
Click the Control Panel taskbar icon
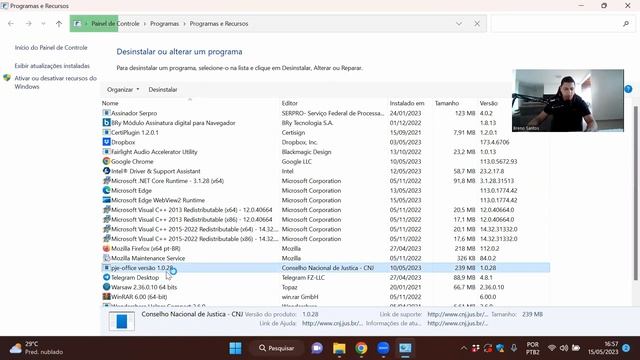(405, 348)
